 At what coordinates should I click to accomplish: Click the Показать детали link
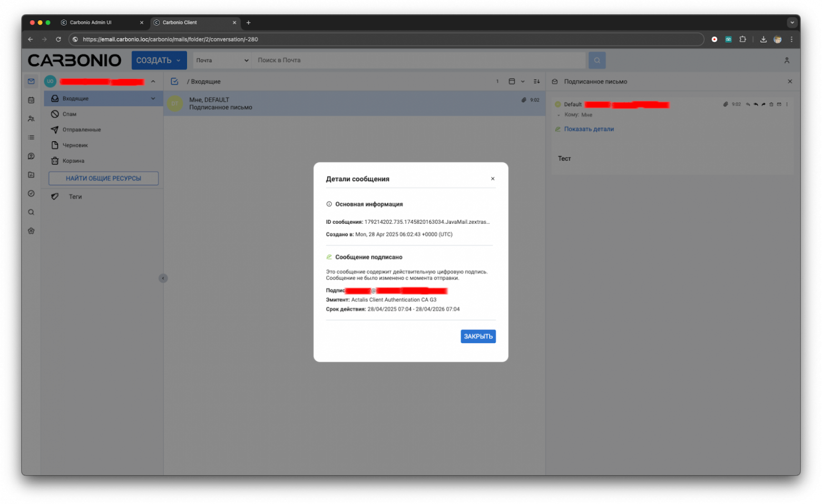(589, 129)
